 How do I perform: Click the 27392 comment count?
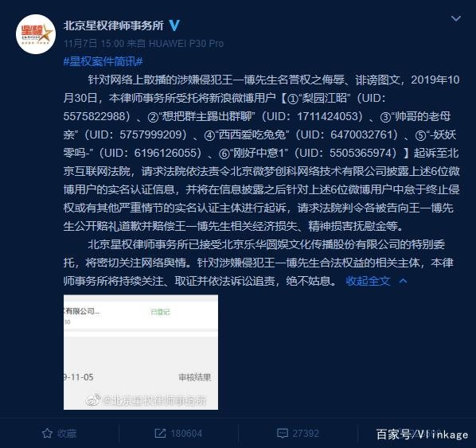tap(306, 434)
